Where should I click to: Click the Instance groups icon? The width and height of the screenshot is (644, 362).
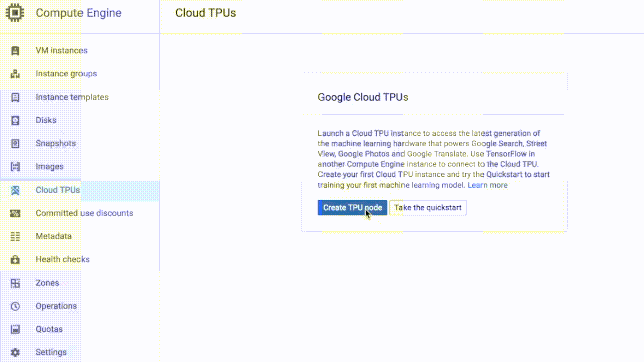(15, 74)
